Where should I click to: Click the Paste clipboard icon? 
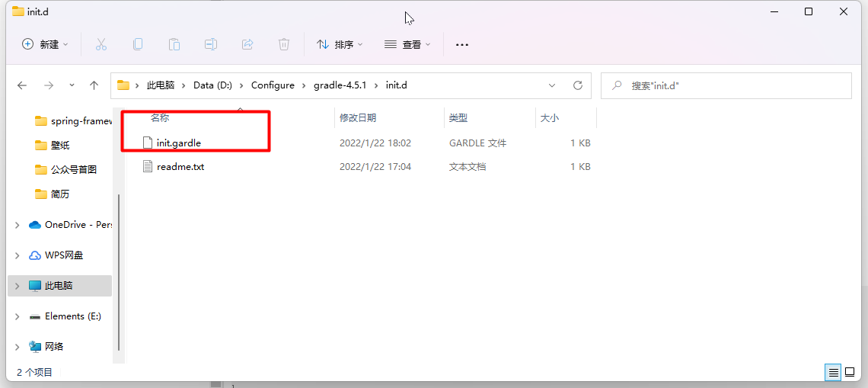(174, 44)
